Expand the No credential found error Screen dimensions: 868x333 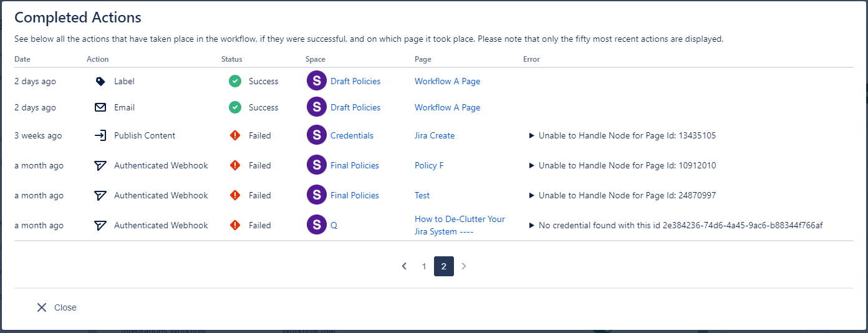pyautogui.click(x=532, y=225)
